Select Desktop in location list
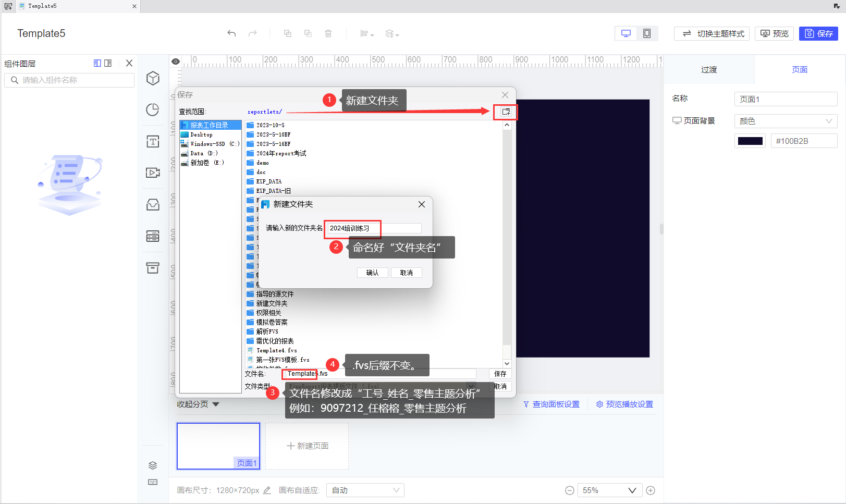This screenshot has height=504, width=846. 210,134
